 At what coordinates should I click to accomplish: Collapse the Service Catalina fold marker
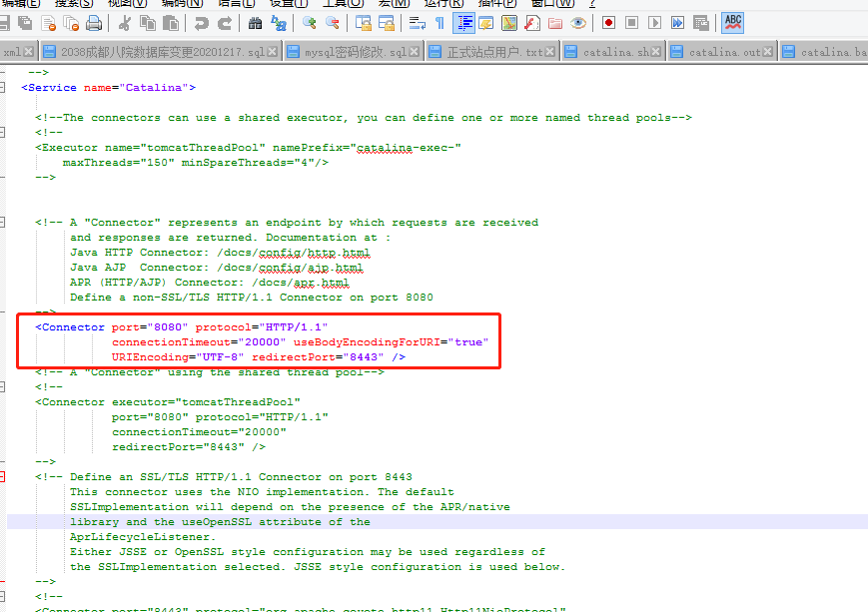click(3, 88)
